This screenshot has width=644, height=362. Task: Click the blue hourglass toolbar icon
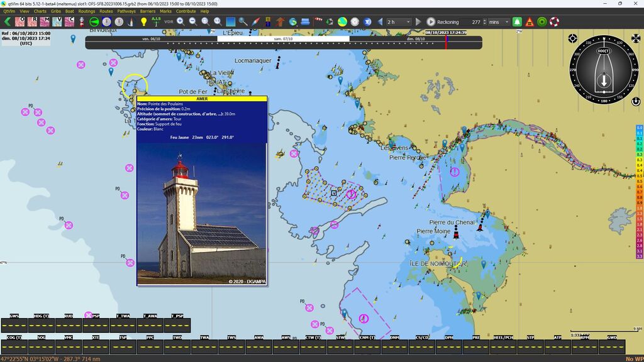367,22
